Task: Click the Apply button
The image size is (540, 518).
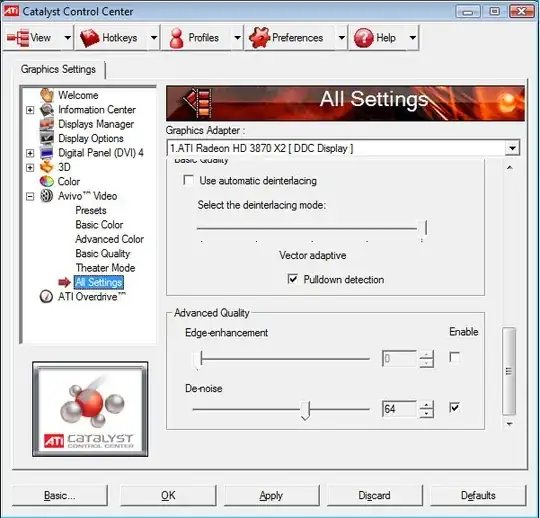Action: (271, 495)
